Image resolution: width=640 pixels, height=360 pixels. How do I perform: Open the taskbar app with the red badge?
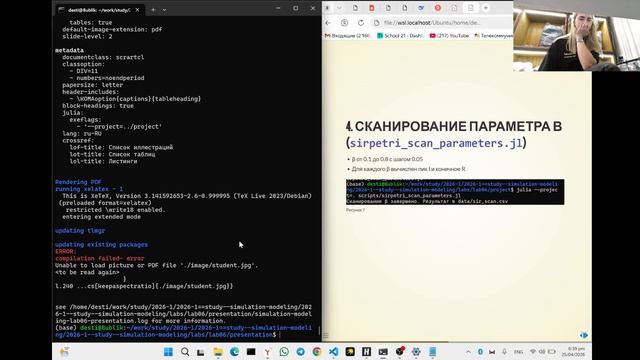pyautogui.click(x=400, y=352)
